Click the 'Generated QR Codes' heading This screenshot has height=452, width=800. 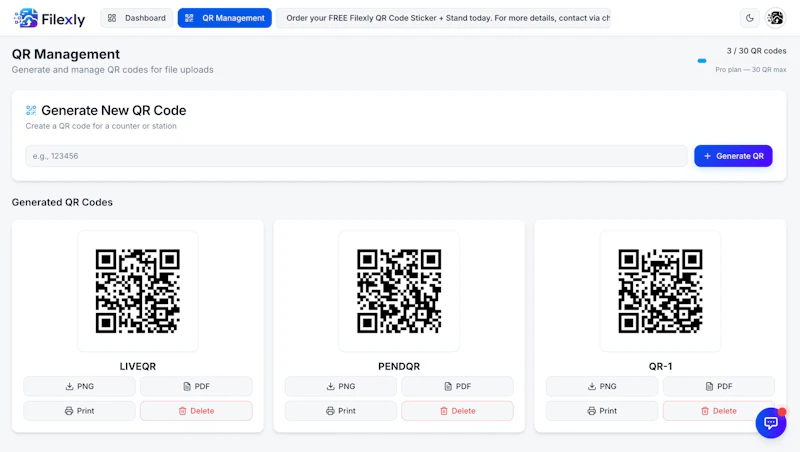tap(62, 202)
